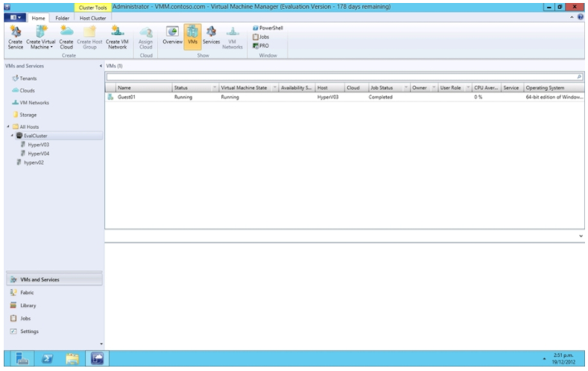Click the HyperV03 cell in Guest01 row

pos(328,97)
